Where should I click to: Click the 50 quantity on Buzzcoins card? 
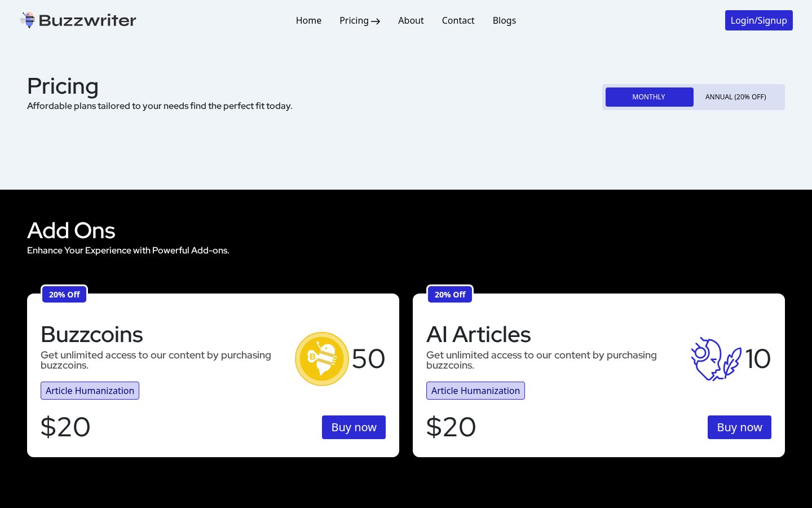click(x=368, y=359)
